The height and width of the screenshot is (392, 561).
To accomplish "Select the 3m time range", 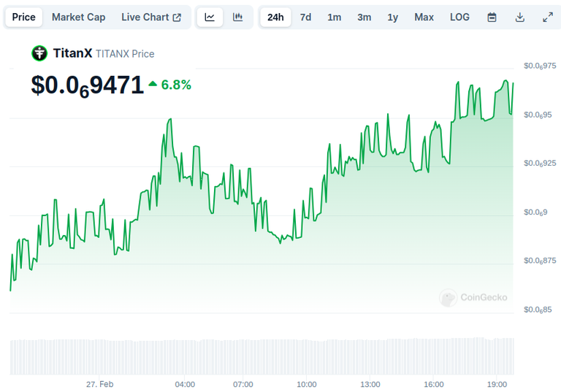I will pyautogui.click(x=365, y=18).
